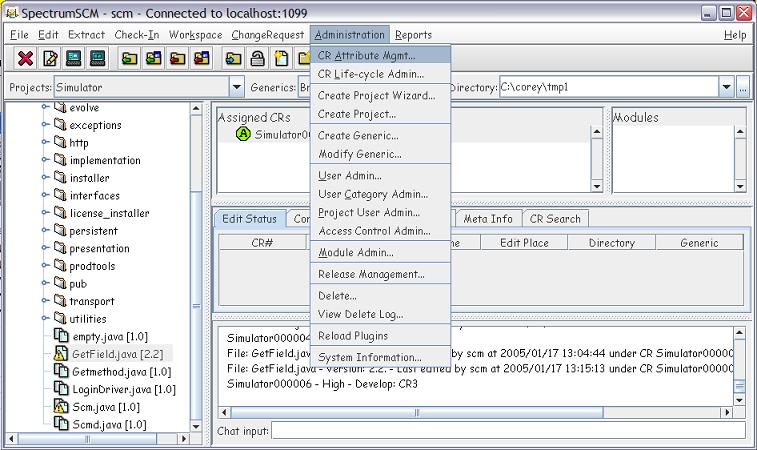The image size is (757, 450).
Task: Click the folder icon for installer
Action: click(60, 177)
